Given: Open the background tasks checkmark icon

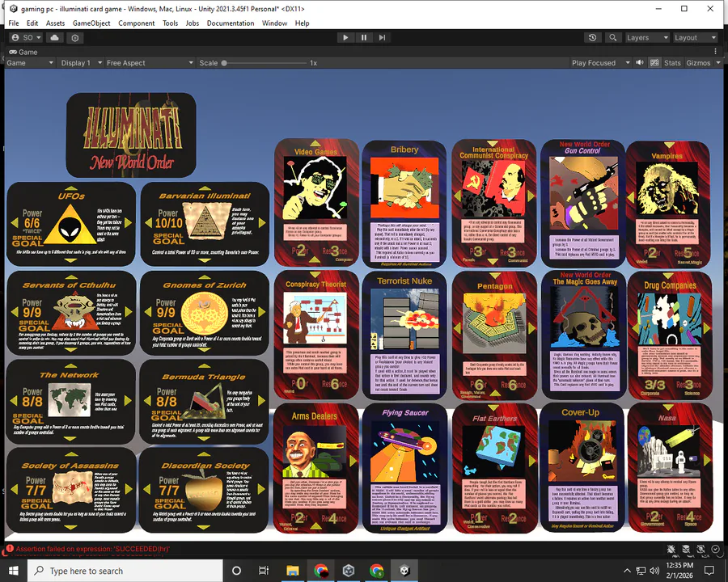Looking at the screenshot, I should (x=716, y=549).
